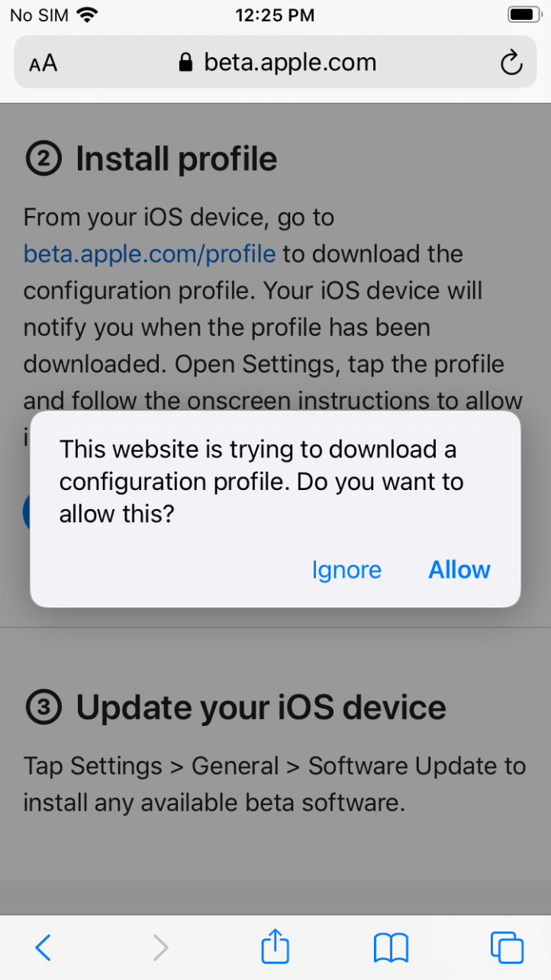551x980 pixels.
Task: Tap the battery indicator icon
Action: tap(524, 15)
